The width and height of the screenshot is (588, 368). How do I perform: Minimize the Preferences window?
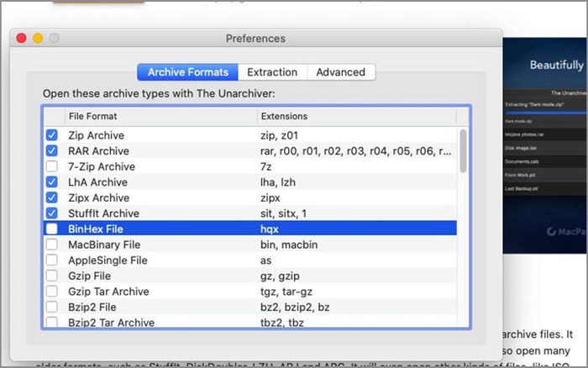click(x=38, y=38)
